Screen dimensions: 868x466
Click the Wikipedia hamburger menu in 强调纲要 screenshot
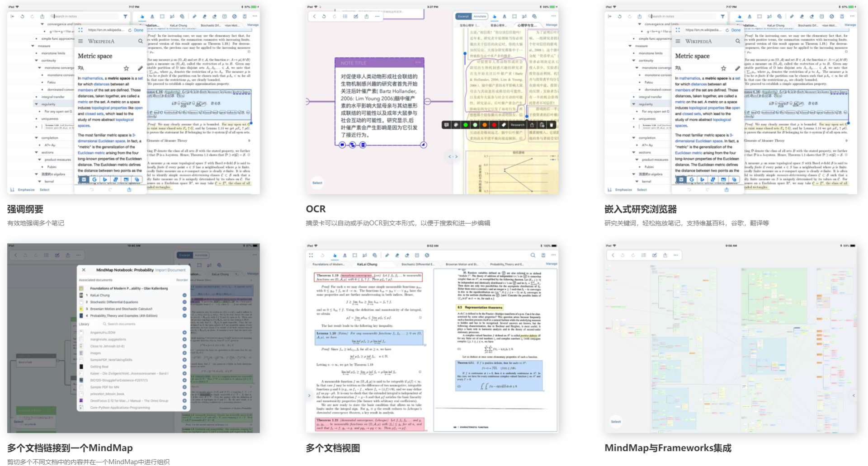pyautogui.click(x=80, y=41)
